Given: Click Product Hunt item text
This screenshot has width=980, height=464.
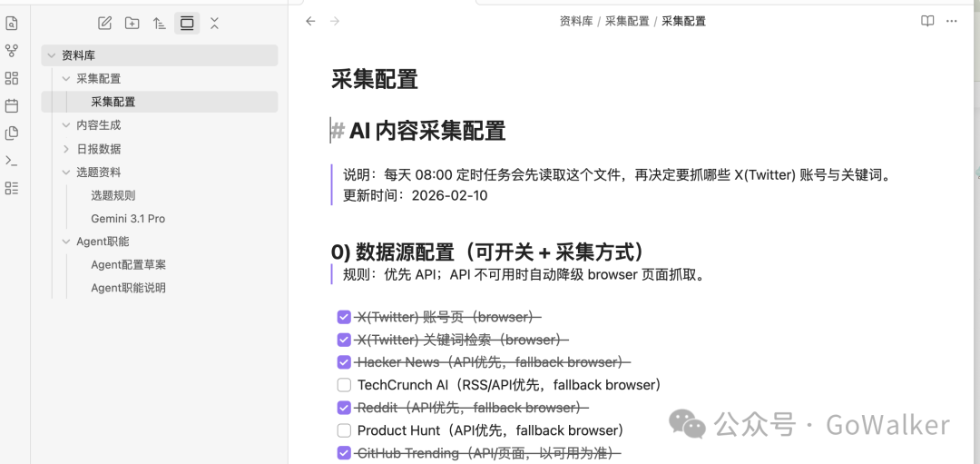Looking at the screenshot, I should [x=491, y=430].
